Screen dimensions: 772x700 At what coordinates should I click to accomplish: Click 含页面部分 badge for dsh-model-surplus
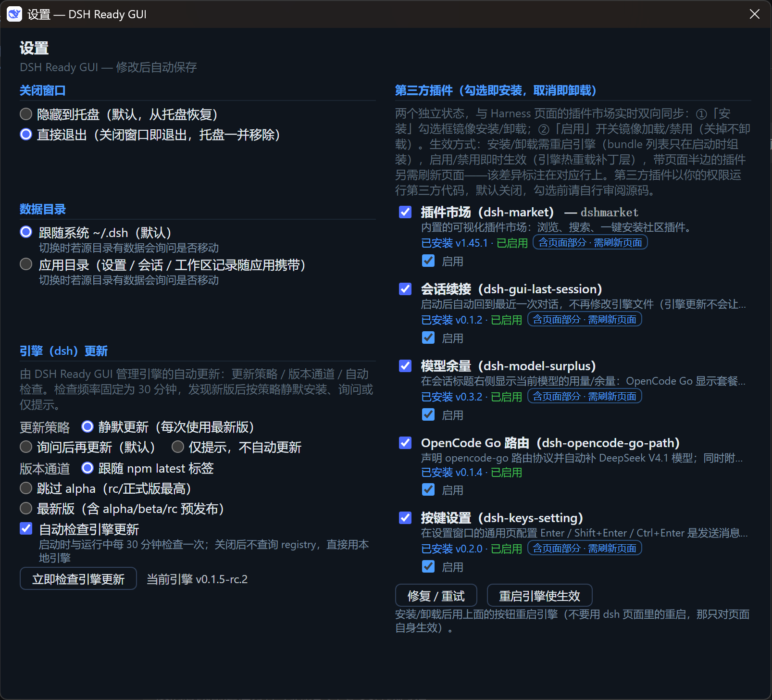(x=585, y=397)
